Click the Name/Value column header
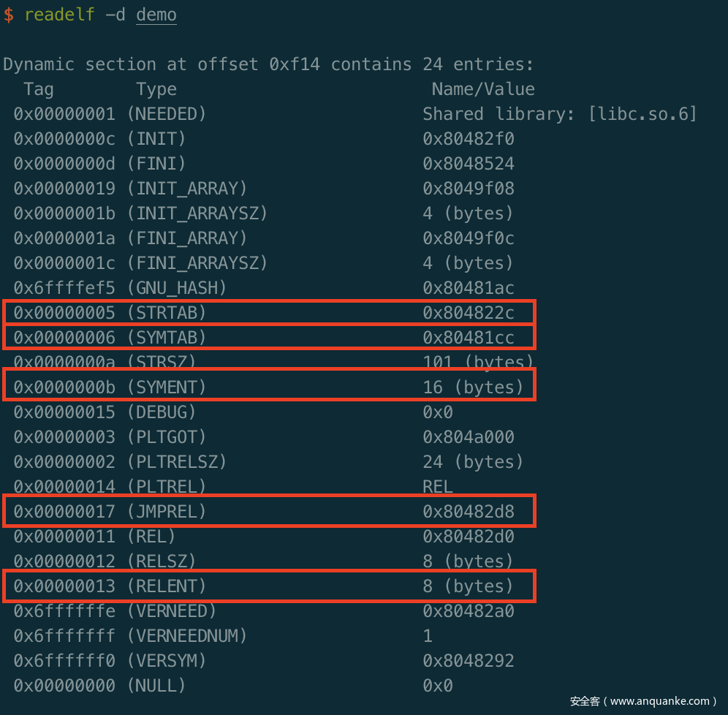This screenshot has width=728, height=715. click(x=482, y=89)
